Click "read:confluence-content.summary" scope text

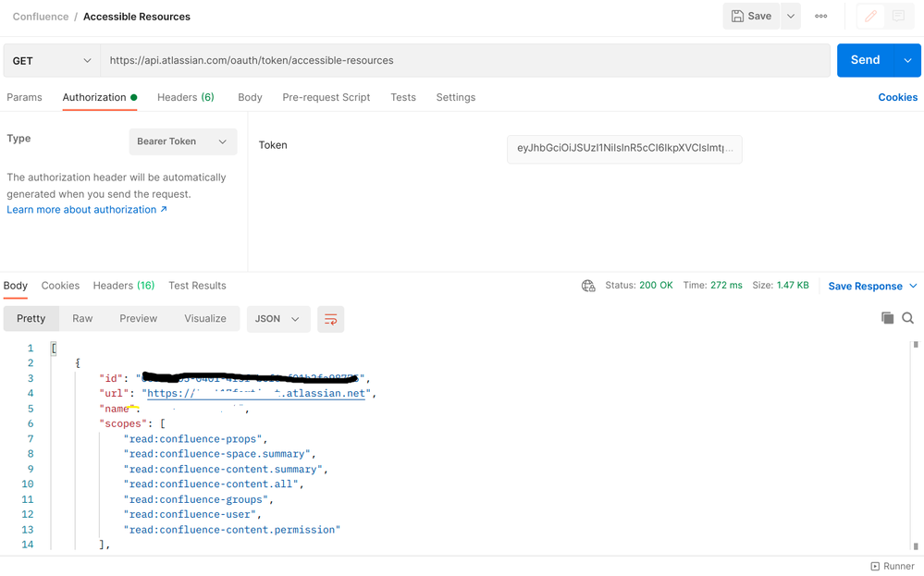pyautogui.click(x=223, y=470)
